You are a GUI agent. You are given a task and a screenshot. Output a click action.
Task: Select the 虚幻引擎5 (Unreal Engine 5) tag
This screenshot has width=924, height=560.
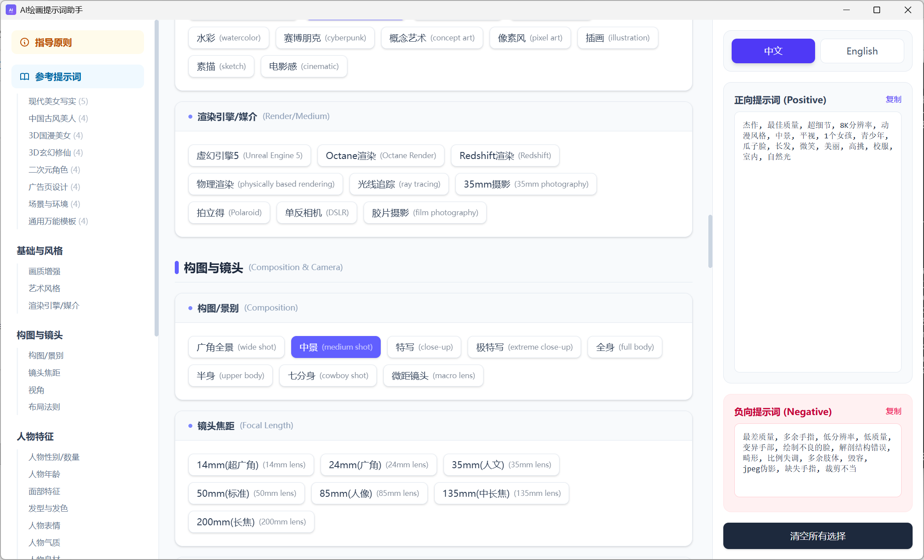coord(249,155)
